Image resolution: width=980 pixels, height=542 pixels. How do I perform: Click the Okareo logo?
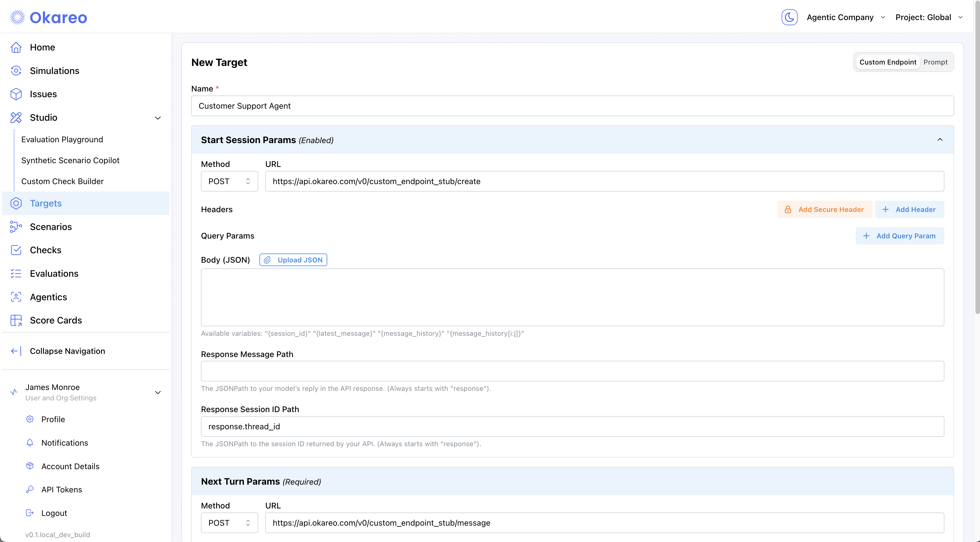point(49,17)
